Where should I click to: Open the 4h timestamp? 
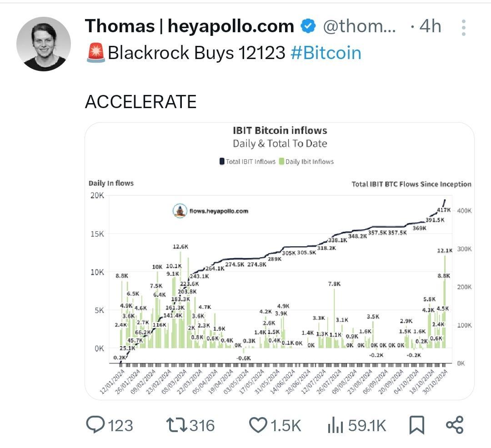click(x=430, y=26)
